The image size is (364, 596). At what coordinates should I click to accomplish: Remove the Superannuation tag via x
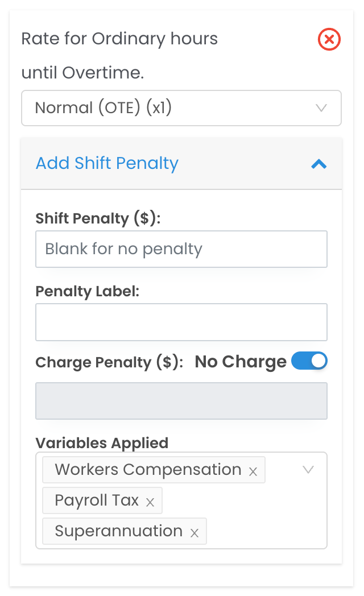pyautogui.click(x=194, y=533)
